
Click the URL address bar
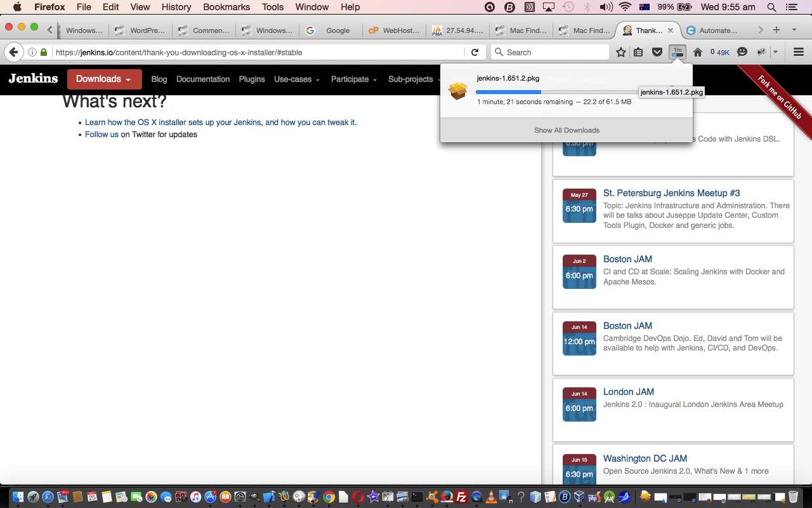point(259,52)
